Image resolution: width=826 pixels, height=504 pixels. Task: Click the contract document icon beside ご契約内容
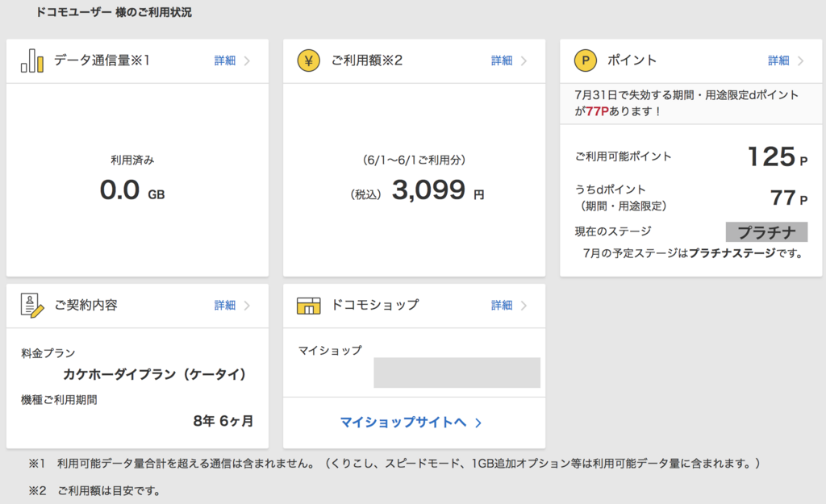[x=32, y=306]
